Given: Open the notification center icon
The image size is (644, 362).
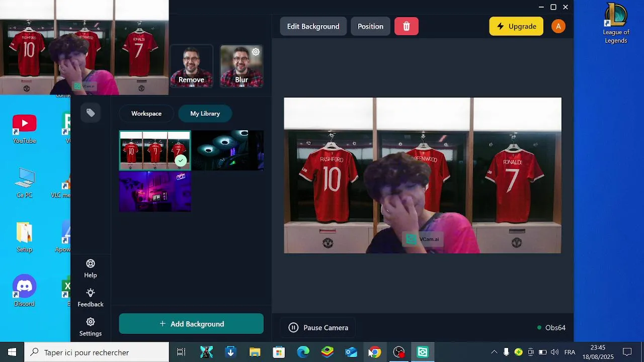Looking at the screenshot, I should [627, 352].
